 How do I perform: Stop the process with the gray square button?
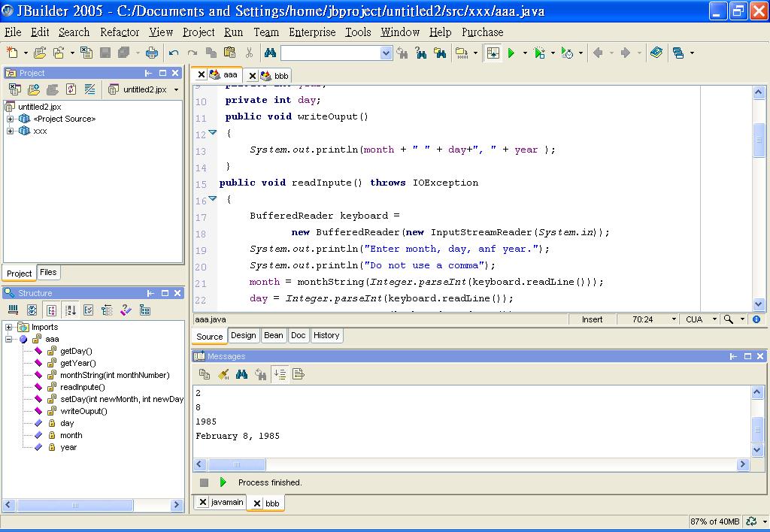click(205, 482)
